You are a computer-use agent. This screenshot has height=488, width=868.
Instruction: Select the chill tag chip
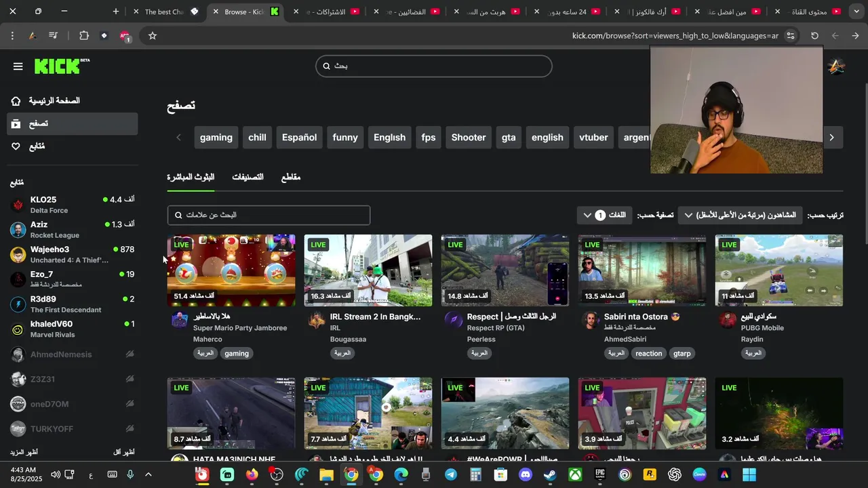tap(257, 138)
